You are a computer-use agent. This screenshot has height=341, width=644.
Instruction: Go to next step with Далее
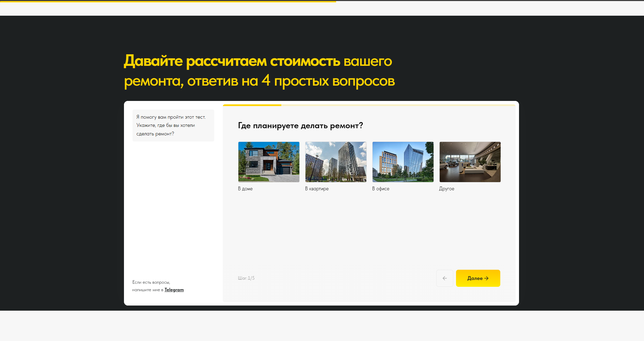click(x=478, y=278)
